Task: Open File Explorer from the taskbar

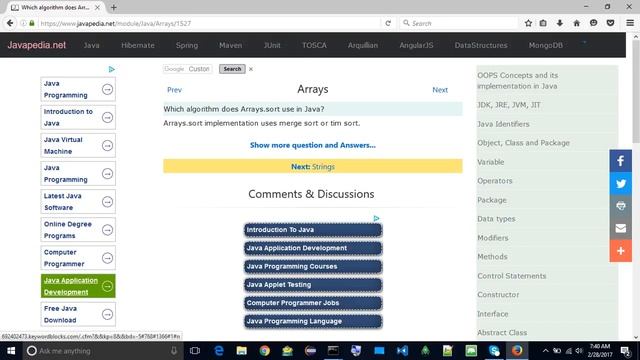Action: point(242,351)
